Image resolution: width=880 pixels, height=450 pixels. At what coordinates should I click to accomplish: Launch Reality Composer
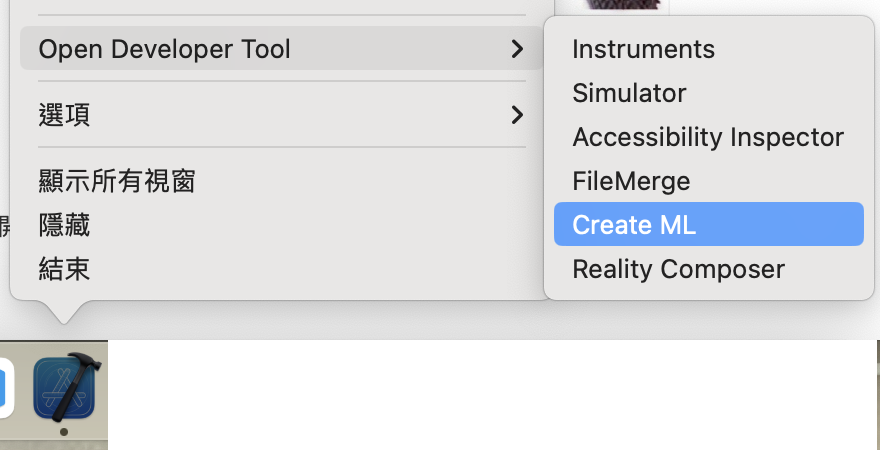point(678,269)
